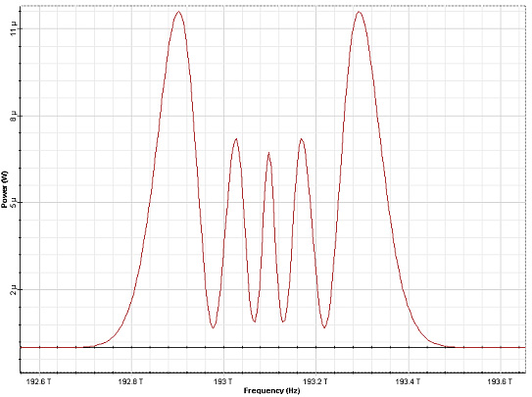The image size is (532, 397).
Task: Click the tall peak near 192.9 T
Action: click(179, 12)
